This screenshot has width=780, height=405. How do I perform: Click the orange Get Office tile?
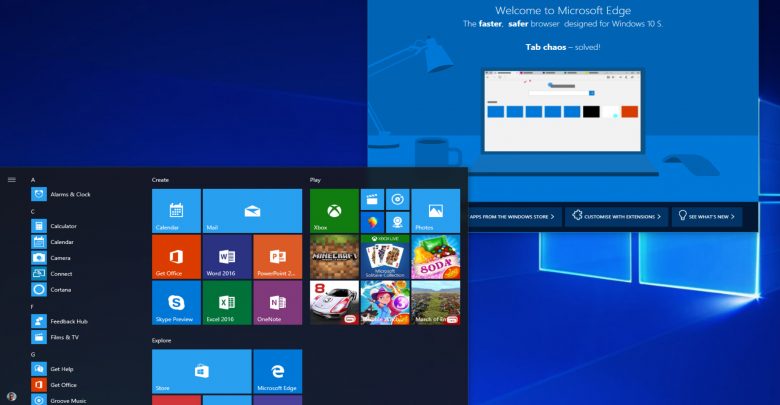tap(177, 257)
